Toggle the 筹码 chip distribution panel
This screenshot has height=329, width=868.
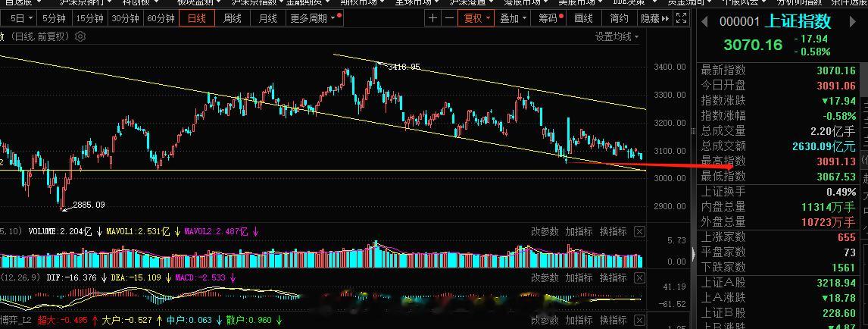tap(549, 18)
